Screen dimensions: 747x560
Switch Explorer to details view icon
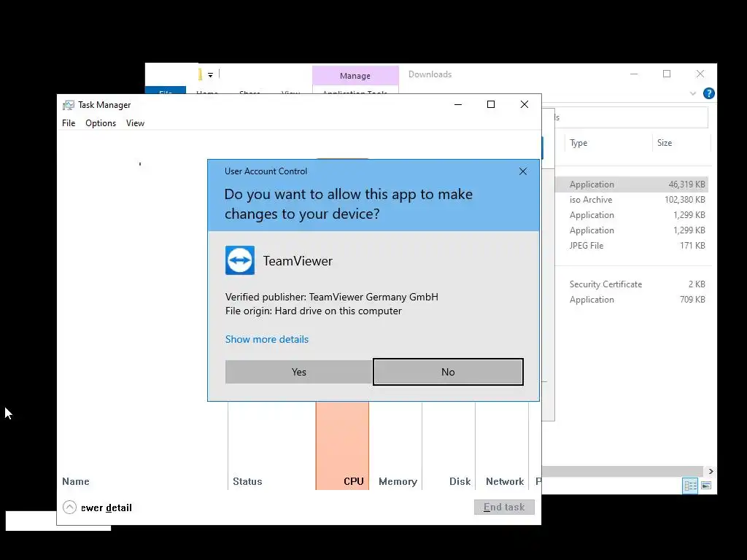tap(690, 486)
